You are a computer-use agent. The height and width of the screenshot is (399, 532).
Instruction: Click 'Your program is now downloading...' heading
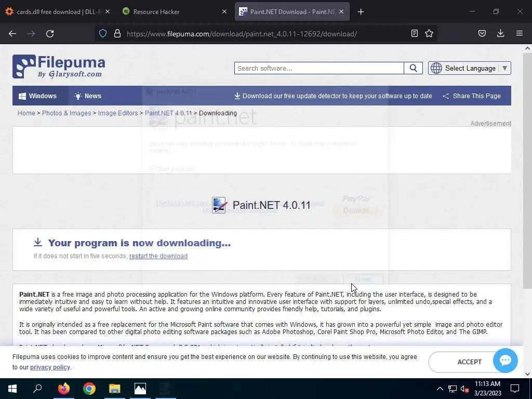[x=139, y=243]
